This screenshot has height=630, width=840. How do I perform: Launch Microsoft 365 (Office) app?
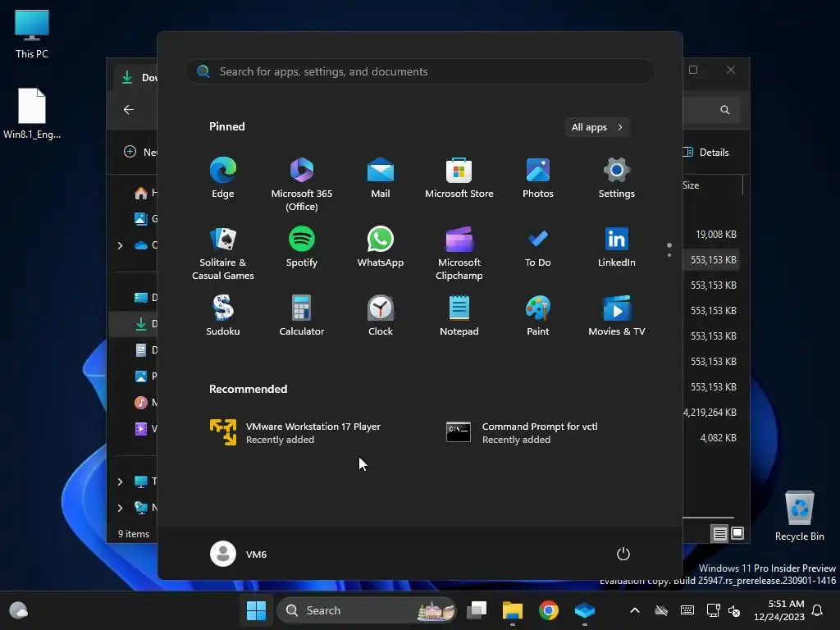pos(302,184)
